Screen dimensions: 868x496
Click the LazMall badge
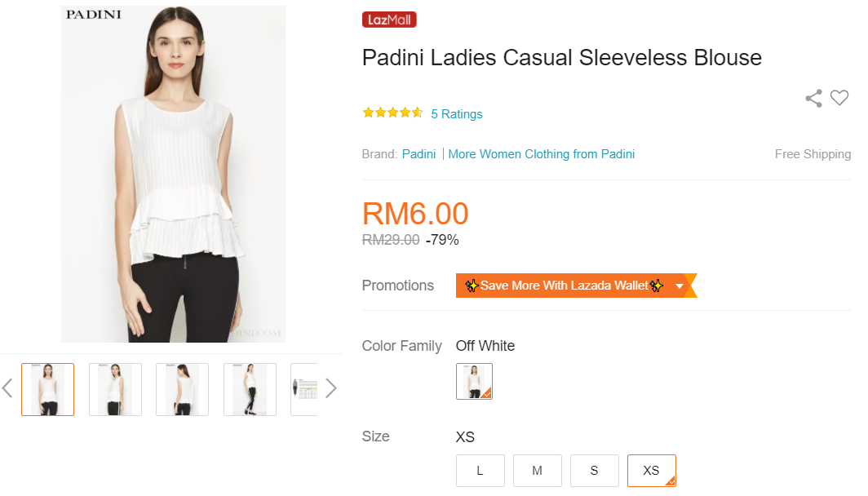click(389, 20)
